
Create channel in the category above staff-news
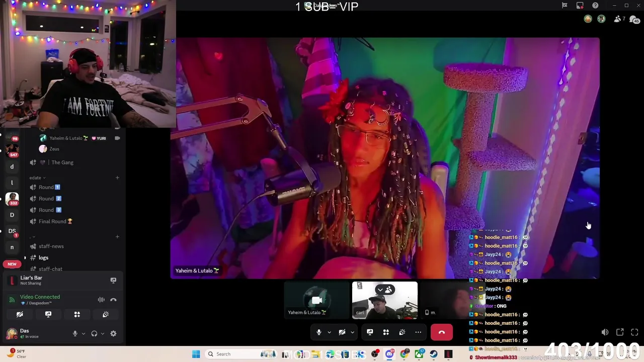[117, 236]
